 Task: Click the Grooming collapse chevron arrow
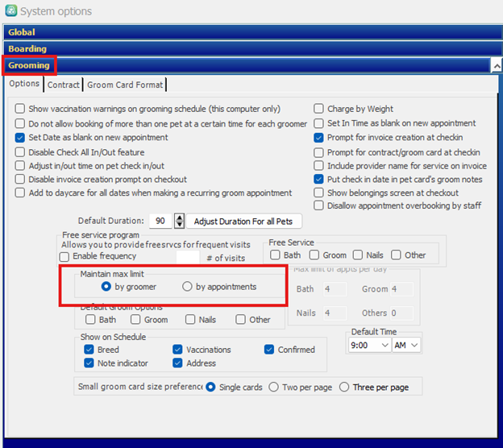[497, 66]
